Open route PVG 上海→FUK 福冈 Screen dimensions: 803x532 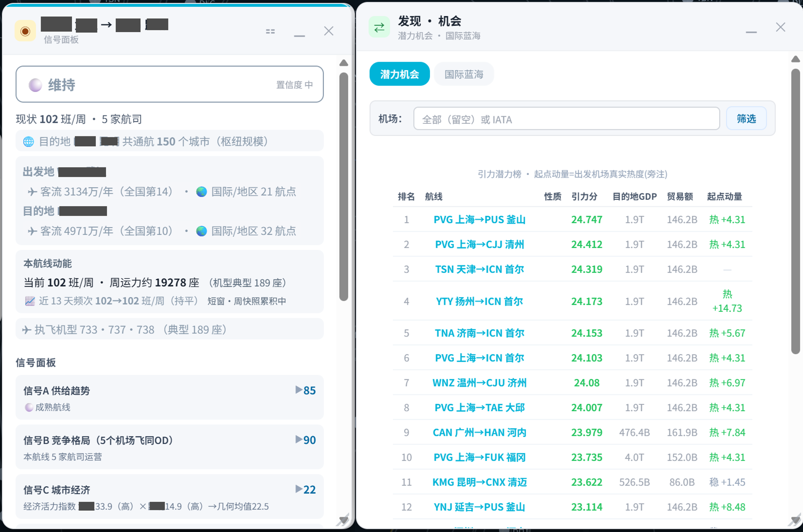click(x=479, y=457)
